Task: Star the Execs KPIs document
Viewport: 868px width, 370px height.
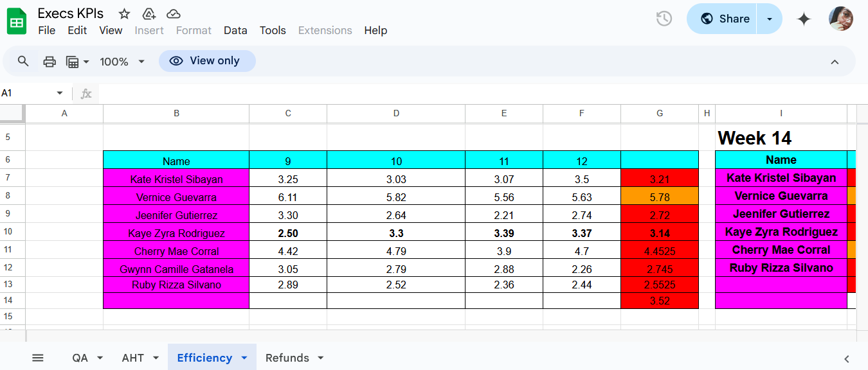Action: [125, 14]
